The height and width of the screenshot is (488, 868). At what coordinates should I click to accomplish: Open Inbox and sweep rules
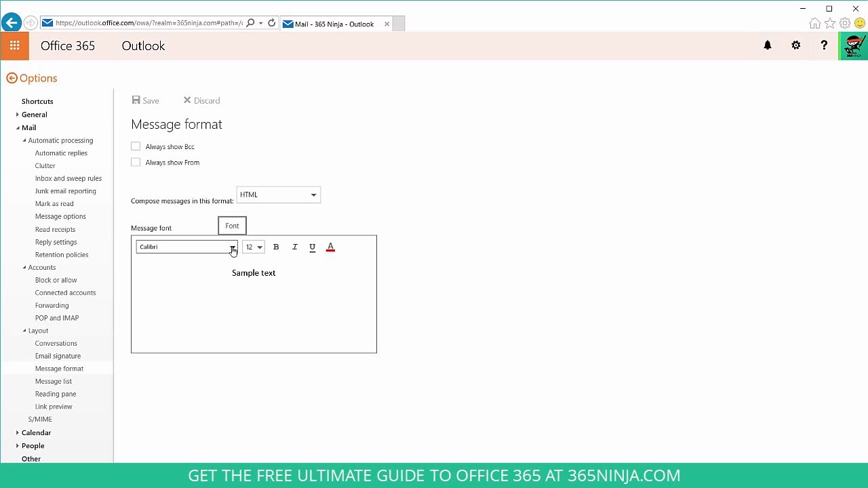click(68, 178)
